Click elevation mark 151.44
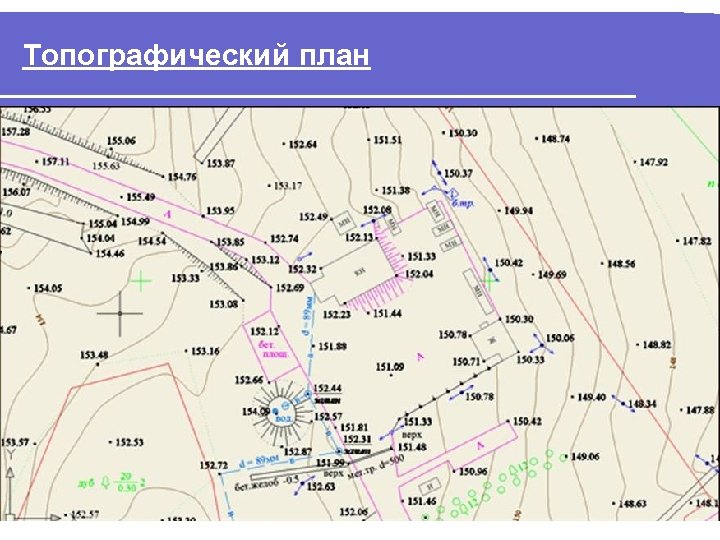The image size is (720, 540). click(x=387, y=314)
